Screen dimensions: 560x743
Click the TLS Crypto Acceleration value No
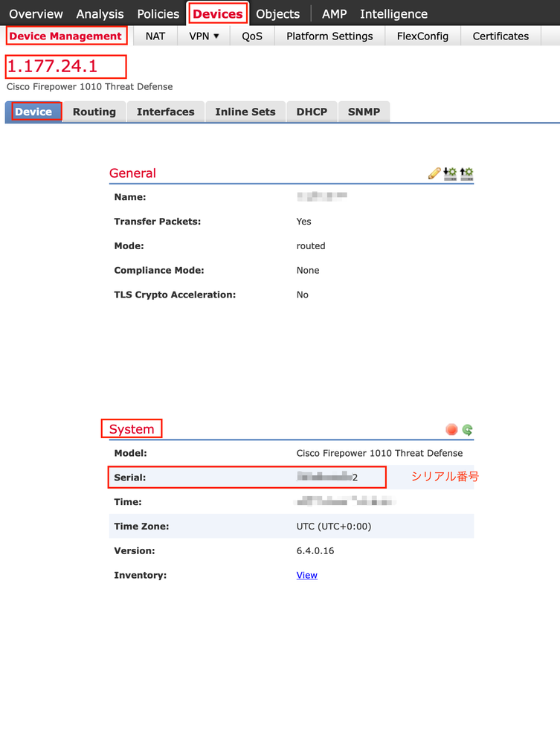(302, 295)
